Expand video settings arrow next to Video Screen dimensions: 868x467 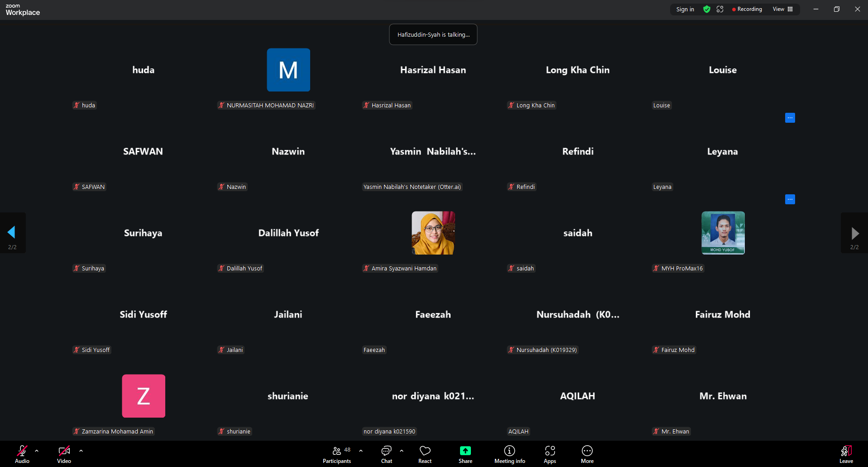click(81, 451)
